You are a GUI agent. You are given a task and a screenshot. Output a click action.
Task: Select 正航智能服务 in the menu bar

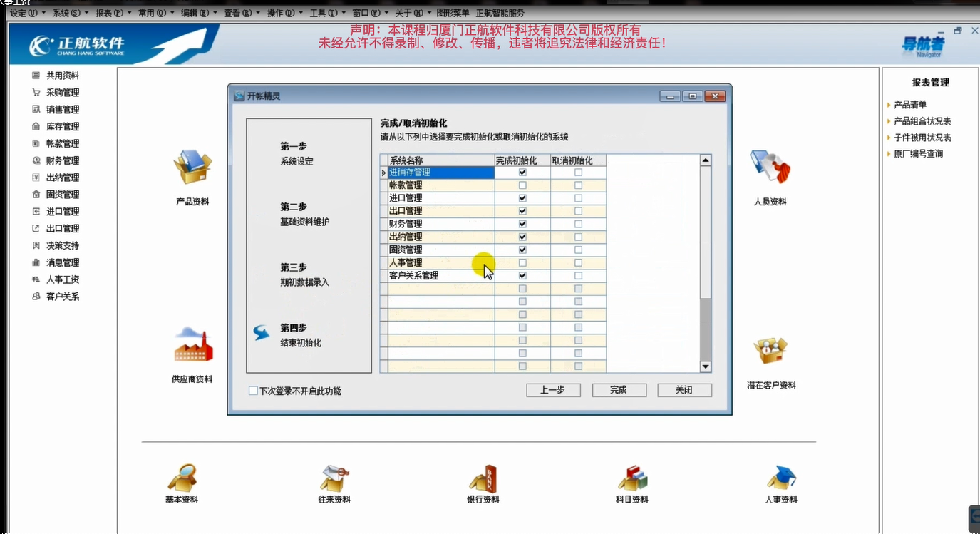pos(500,13)
